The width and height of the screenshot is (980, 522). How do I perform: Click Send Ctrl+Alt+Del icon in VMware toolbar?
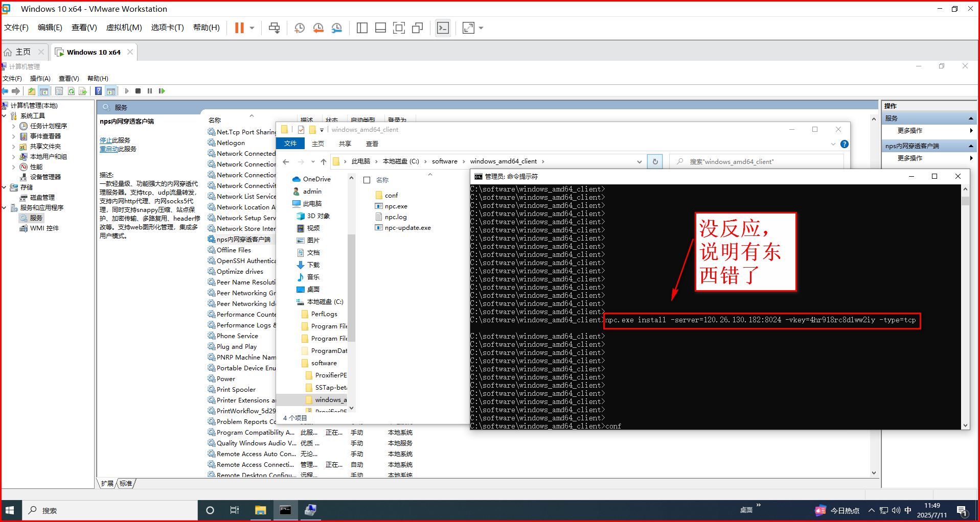275,28
